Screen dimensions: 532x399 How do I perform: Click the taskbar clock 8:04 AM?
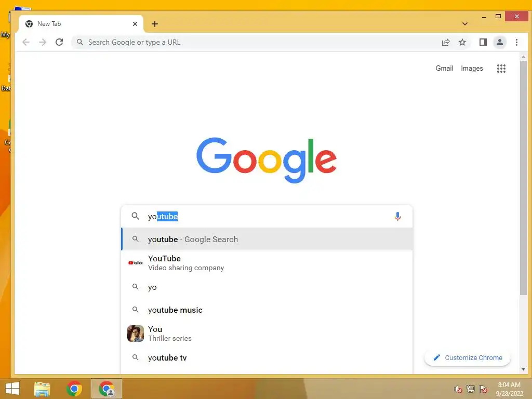[509, 385]
